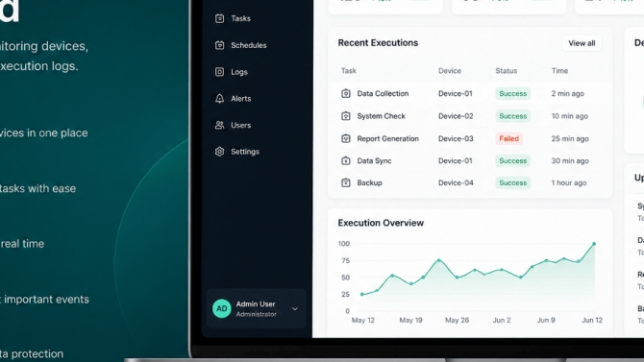This screenshot has height=362, width=644.
Task: Click the May 19 axis label
Action: (410, 320)
